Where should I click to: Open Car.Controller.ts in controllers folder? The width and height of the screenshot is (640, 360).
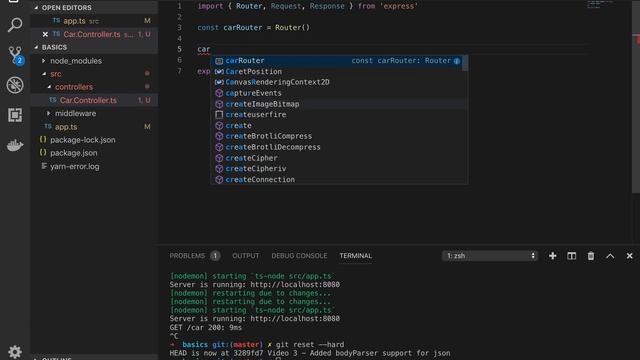pyautogui.click(x=94, y=100)
